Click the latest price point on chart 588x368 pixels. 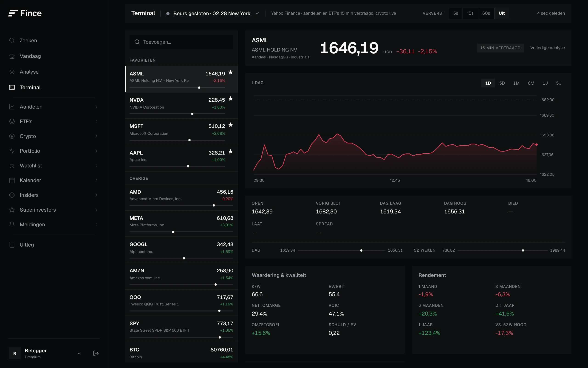coord(537,145)
